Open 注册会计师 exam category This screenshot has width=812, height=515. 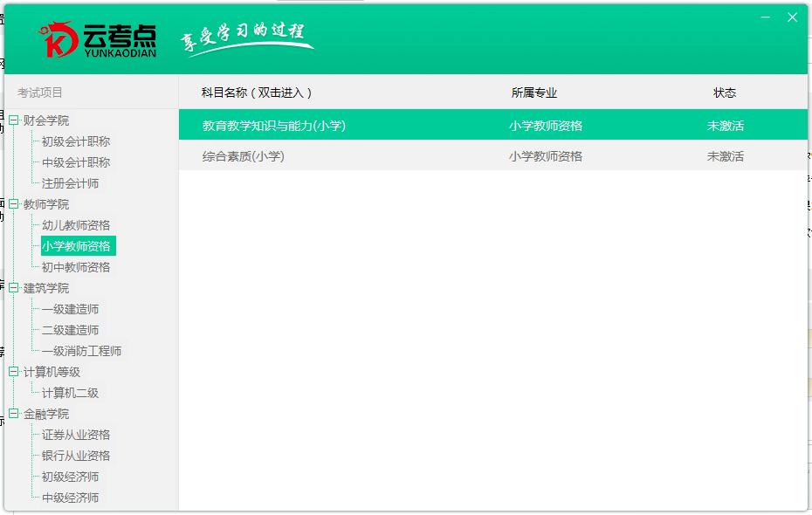70,183
